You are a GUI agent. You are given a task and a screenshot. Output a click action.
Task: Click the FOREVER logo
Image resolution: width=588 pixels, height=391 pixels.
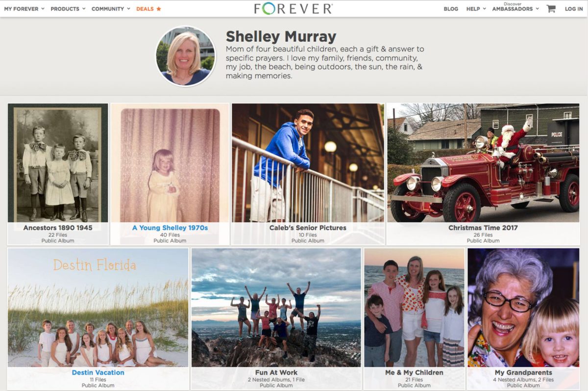click(x=294, y=8)
